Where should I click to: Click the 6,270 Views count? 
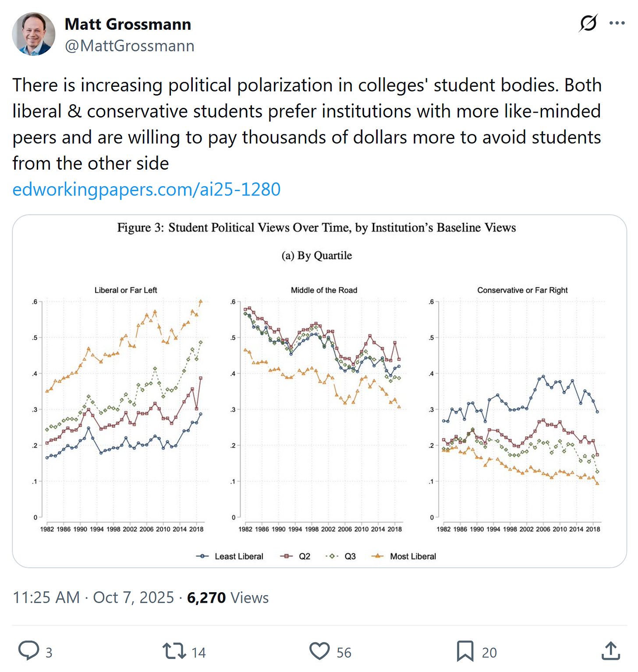(228, 597)
